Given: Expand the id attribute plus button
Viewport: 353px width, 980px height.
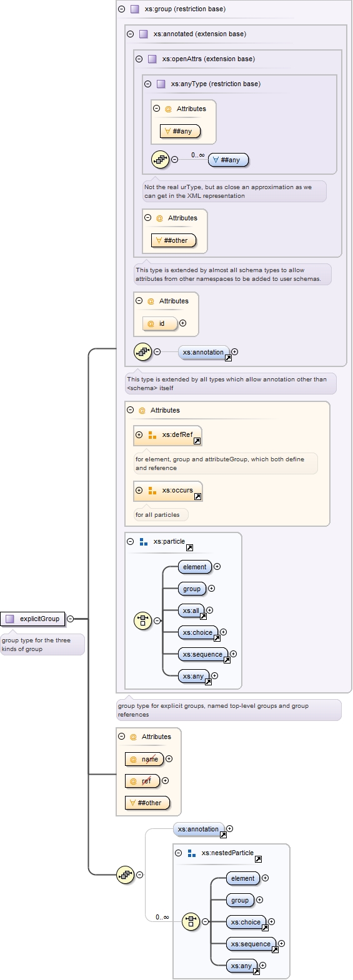Looking at the screenshot, I should click(183, 323).
